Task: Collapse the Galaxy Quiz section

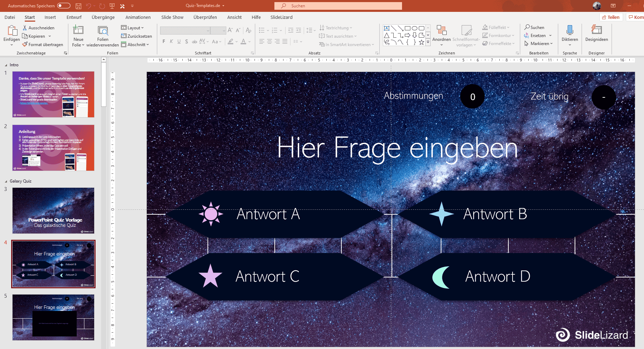Action: click(x=6, y=181)
